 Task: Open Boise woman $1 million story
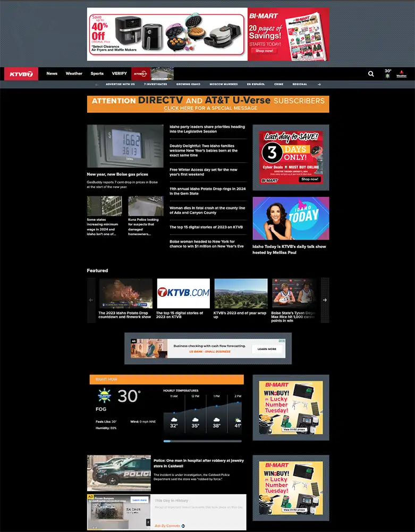click(x=207, y=244)
